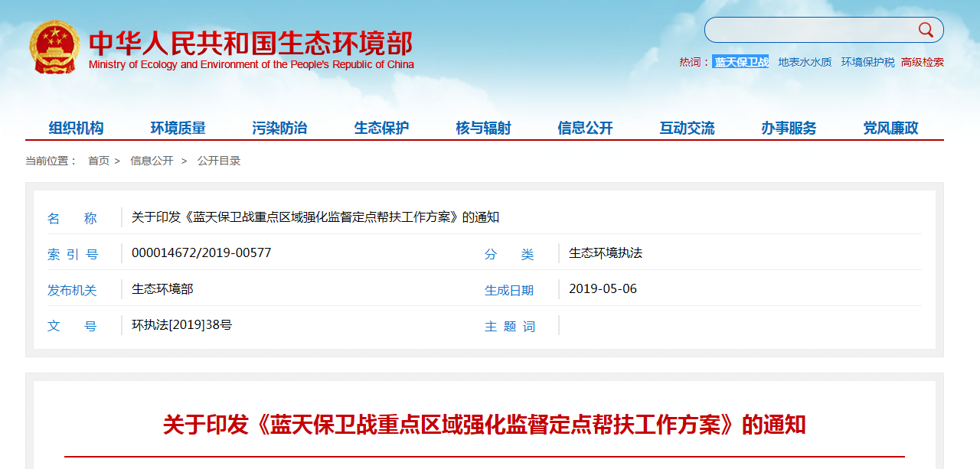Click the hot word 蓝天保卫战
980x469 pixels.
tap(741, 62)
